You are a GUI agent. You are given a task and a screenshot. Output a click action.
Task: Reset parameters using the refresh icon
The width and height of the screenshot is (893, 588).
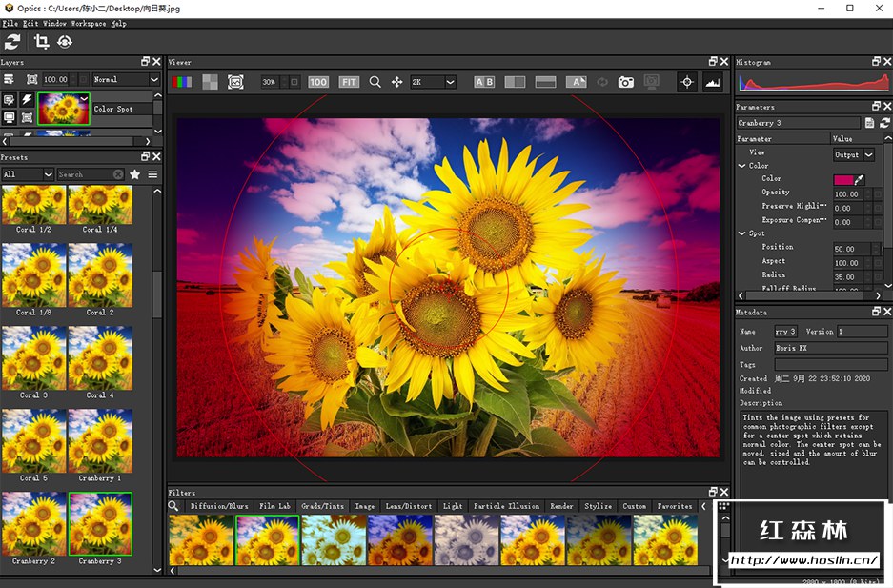coord(884,123)
